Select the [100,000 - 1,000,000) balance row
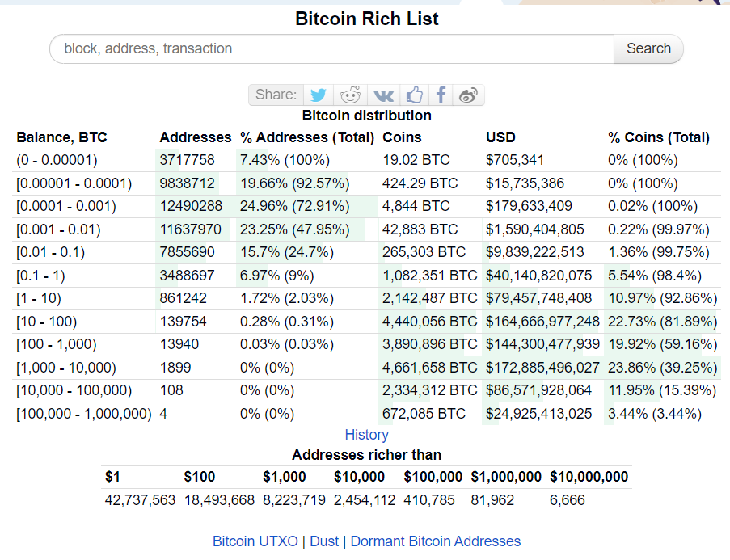Image resolution: width=730 pixels, height=560 pixels. tap(366, 414)
